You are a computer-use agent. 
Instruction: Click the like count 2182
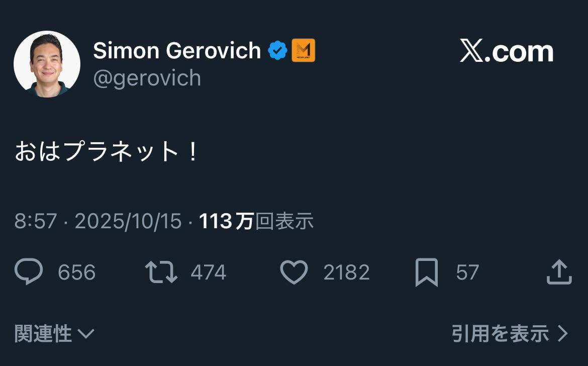[346, 272]
